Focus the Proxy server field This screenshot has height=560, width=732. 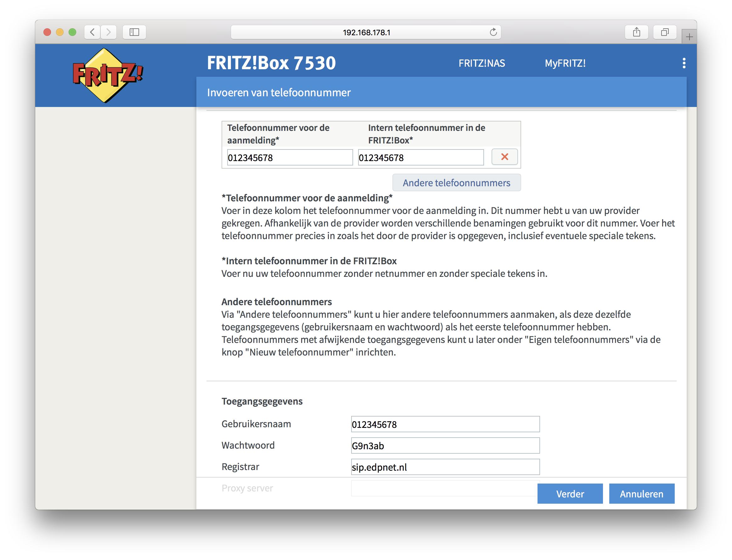[x=445, y=488]
